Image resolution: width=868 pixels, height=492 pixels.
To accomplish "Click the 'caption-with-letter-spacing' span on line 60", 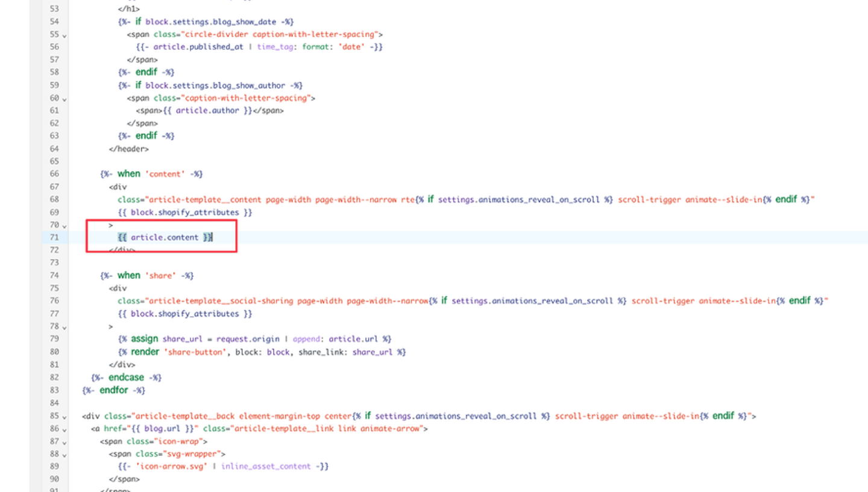I will (221, 98).
